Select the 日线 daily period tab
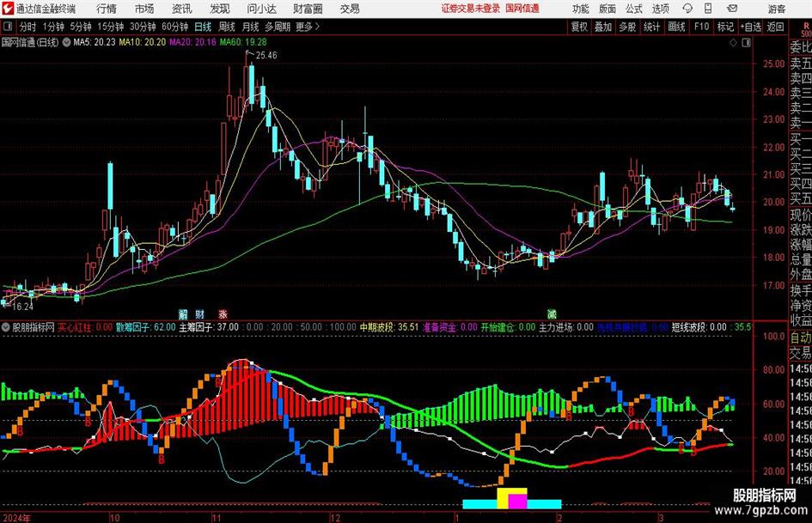Viewport: 812px width, 523px height. 203,27
